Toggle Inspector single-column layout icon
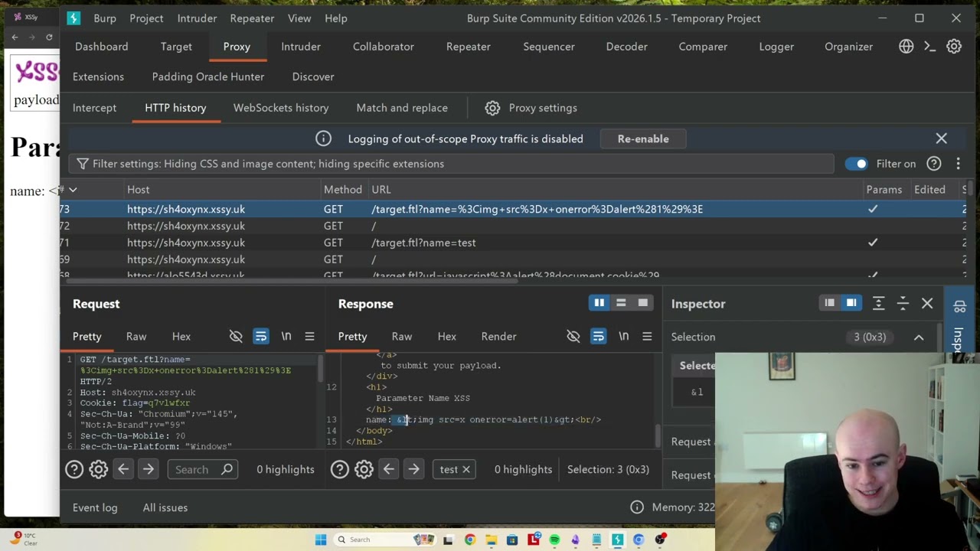 [x=829, y=304]
